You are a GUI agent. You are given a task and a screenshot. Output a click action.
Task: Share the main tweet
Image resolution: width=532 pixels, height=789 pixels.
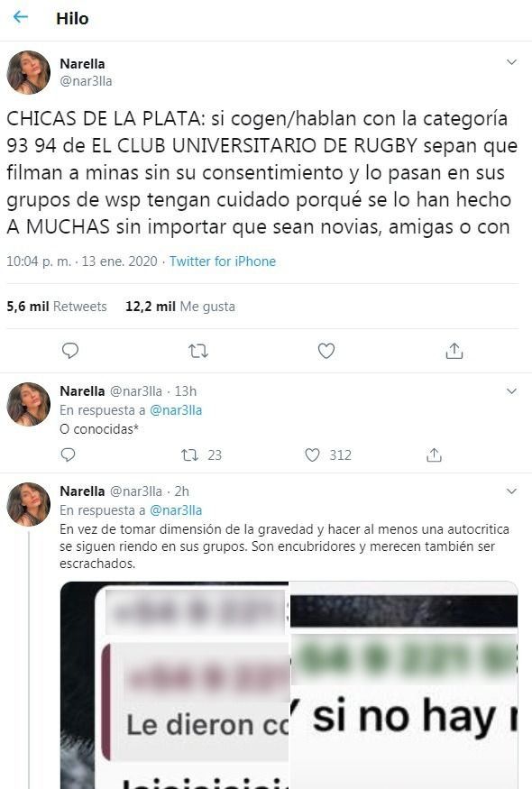click(x=454, y=350)
